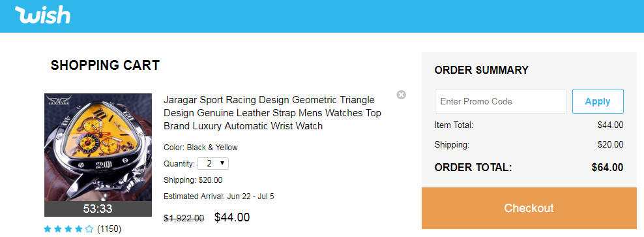Click the $64.00 order total amount
Image resolution: width=644 pixels, height=237 pixels.
(x=607, y=167)
